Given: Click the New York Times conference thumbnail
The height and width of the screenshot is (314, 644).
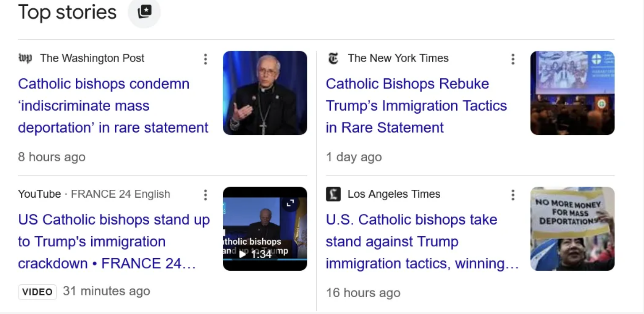Looking at the screenshot, I should [572, 93].
